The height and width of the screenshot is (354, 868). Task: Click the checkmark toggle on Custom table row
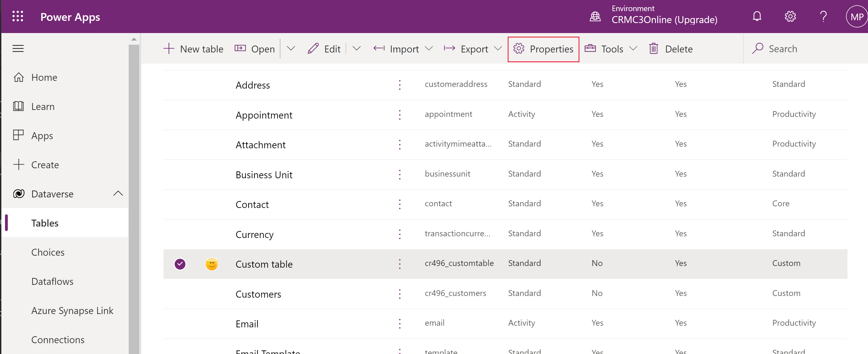tap(180, 263)
